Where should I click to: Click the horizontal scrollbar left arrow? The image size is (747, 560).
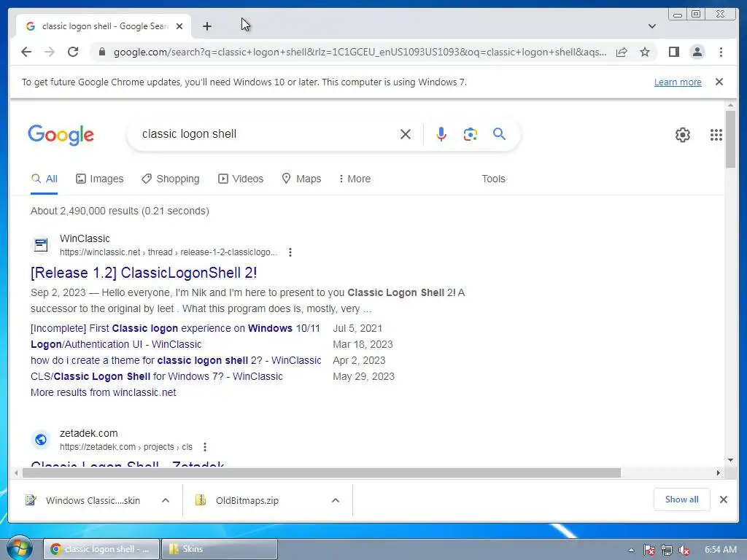(x=16, y=472)
